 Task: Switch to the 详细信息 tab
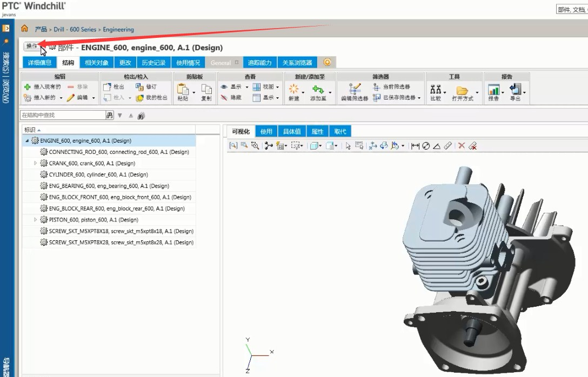[39, 63]
